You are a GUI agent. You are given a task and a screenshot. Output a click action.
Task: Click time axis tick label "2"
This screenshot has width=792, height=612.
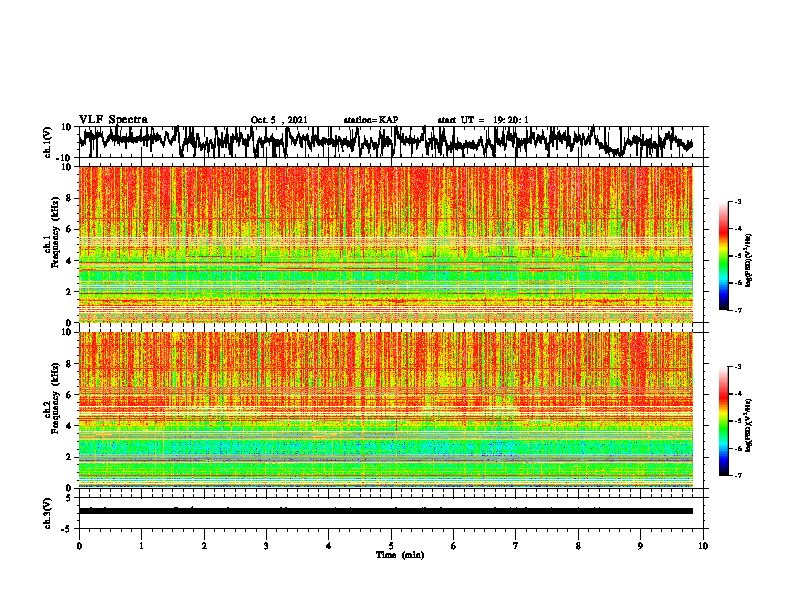pyautogui.click(x=204, y=546)
